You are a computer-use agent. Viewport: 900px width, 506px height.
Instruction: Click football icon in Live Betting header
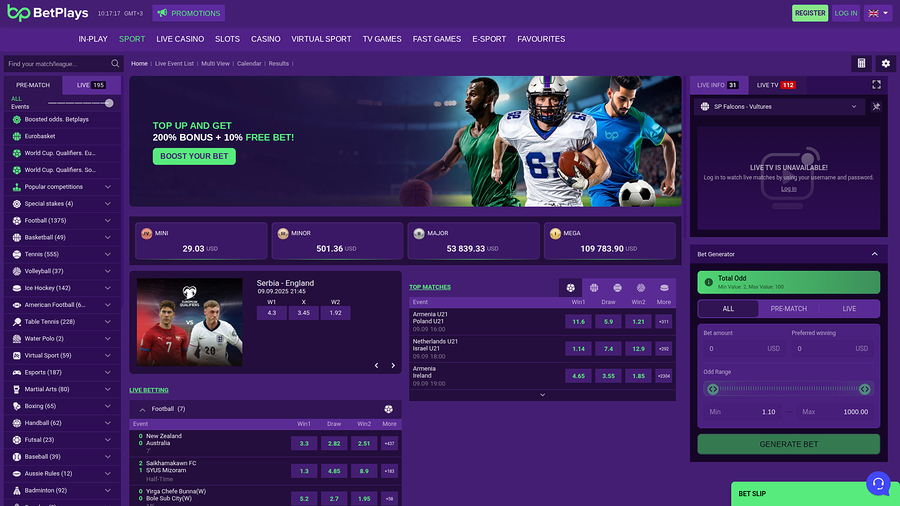pos(389,409)
